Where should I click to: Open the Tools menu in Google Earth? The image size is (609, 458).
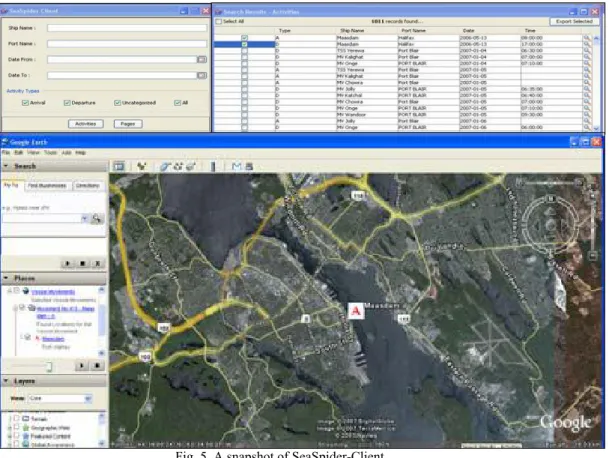click(50, 153)
